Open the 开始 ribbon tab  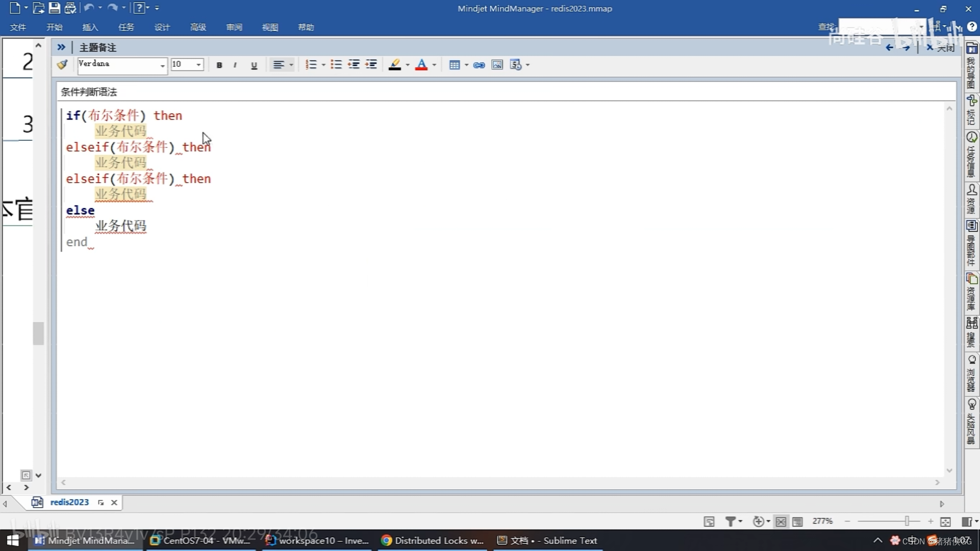tap(54, 27)
